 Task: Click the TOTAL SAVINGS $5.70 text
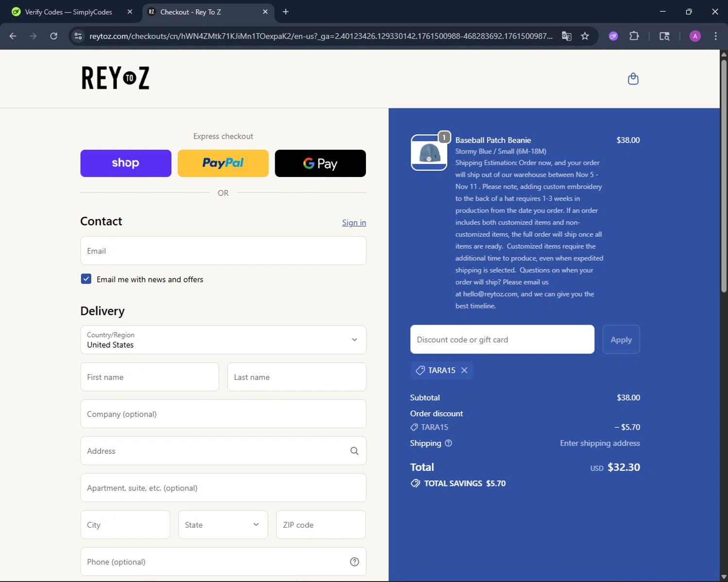[465, 483]
